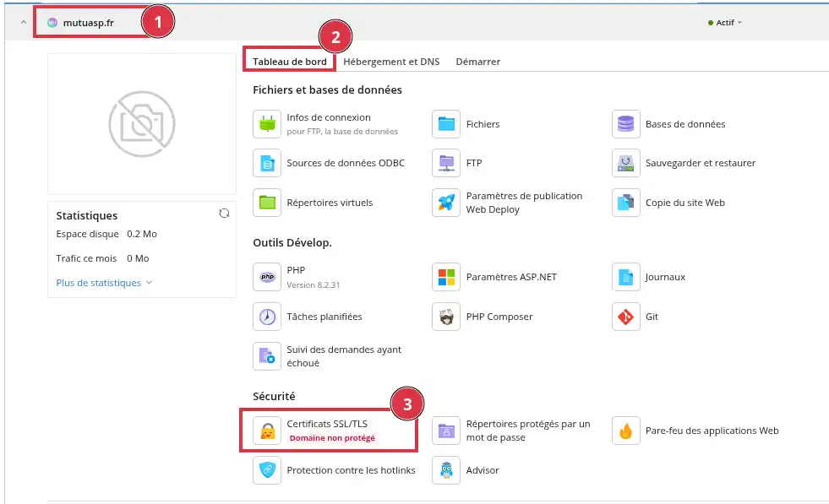Open the Fichiers folder icon
The height and width of the screenshot is (504, 829).
[x=446, y=124]
